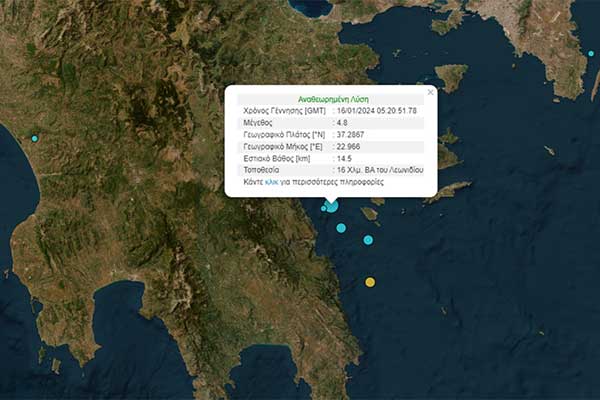Click the cyan marker directly below the epicenter marker
Viewport: 600px width, 400px height.
pyautogui.click(x=341, y=228)
